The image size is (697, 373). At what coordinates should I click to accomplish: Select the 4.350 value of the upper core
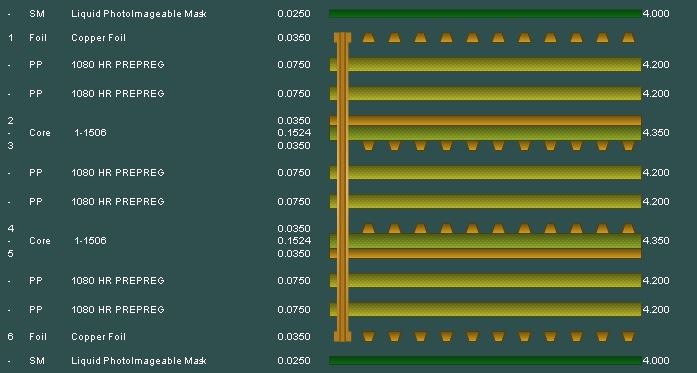tap(656, 132)
